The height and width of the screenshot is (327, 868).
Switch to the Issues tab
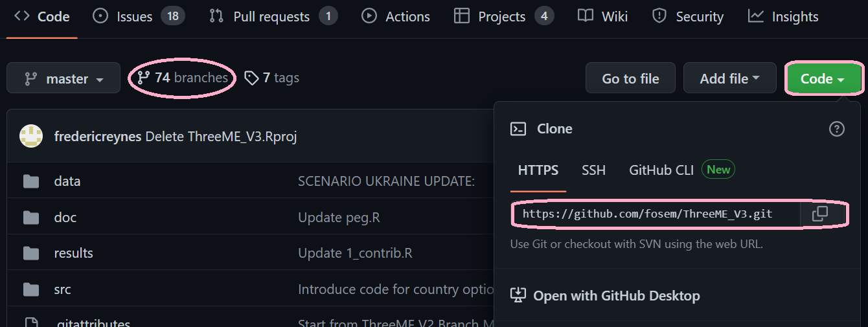(x=139, y=17)
